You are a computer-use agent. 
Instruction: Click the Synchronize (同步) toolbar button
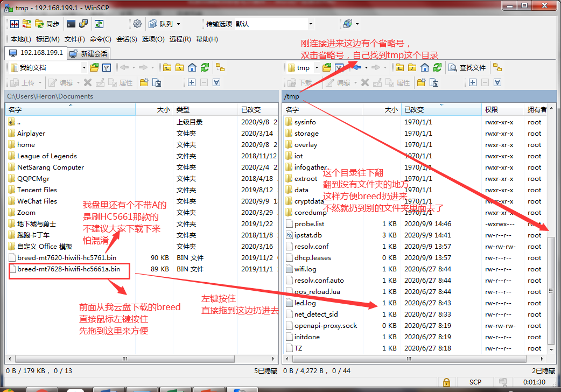[x=47, y=24]
